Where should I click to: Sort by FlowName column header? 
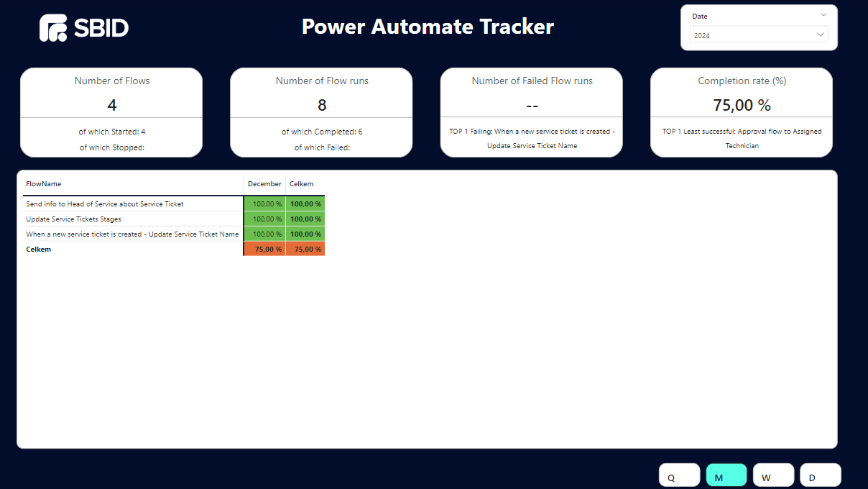[44, 184]
